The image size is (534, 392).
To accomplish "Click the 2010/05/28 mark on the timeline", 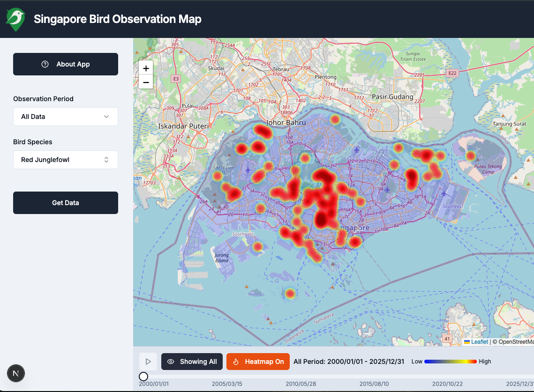I will 301,383.
